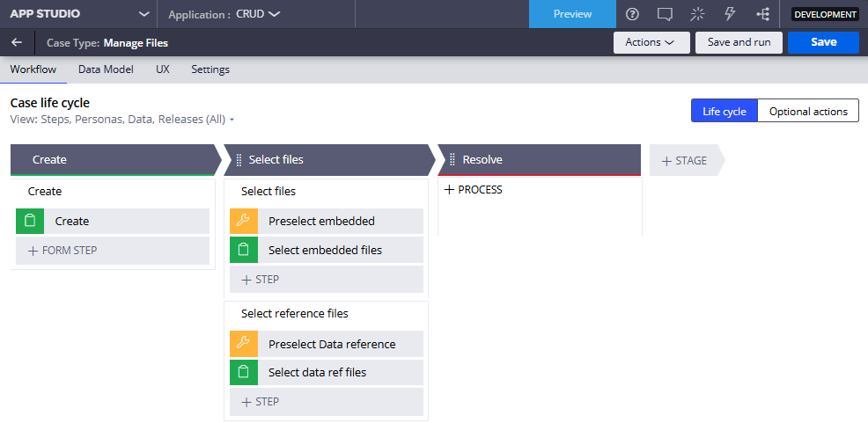Add a process in Resolve stage

click(474, 190)
